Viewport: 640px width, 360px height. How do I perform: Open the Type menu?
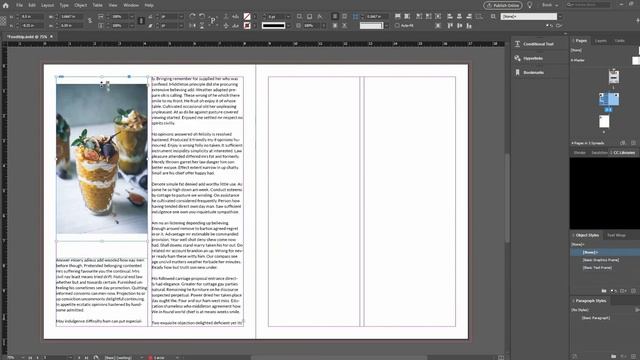click(64, 5)
